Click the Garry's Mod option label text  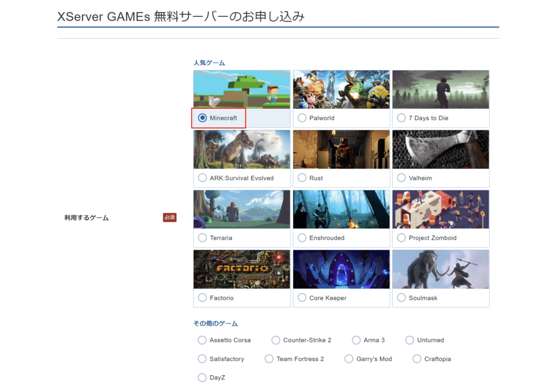point(374,359)
